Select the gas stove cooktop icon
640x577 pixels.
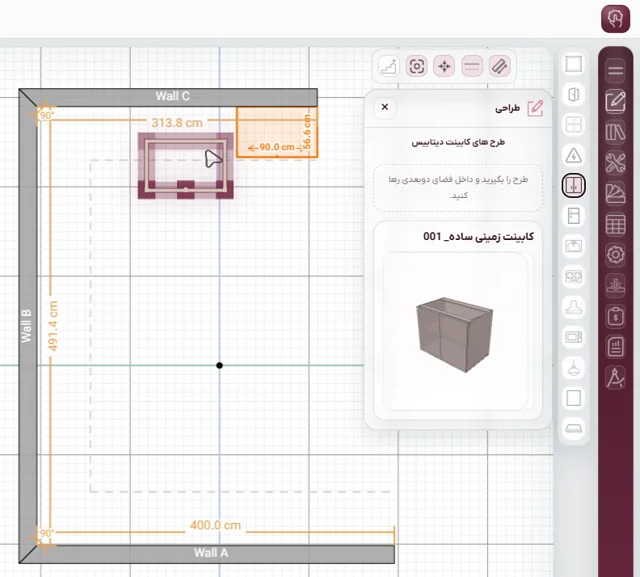tap(573, 277)
